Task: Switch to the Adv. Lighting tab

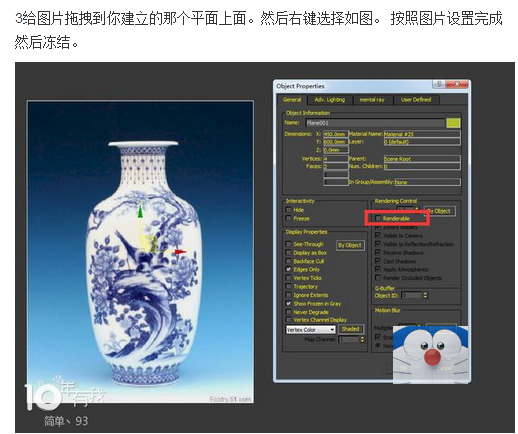Action: tap(329, 100)
